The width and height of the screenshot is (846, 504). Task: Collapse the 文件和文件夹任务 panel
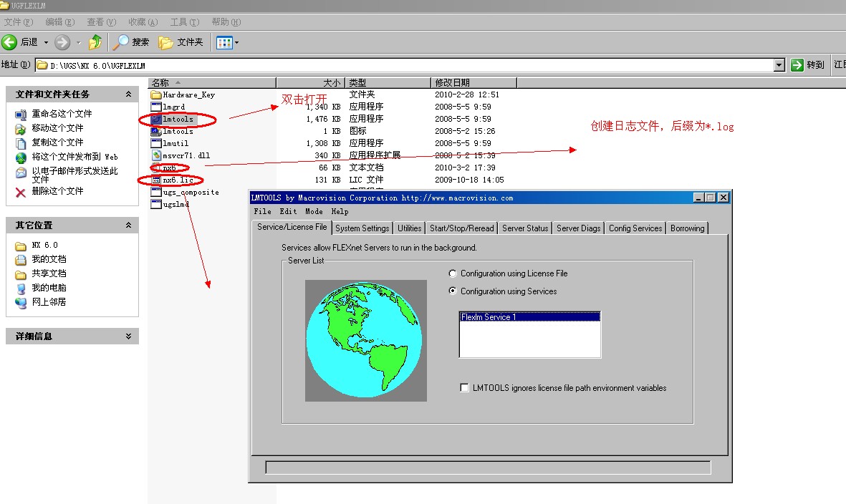click(128, 94)
